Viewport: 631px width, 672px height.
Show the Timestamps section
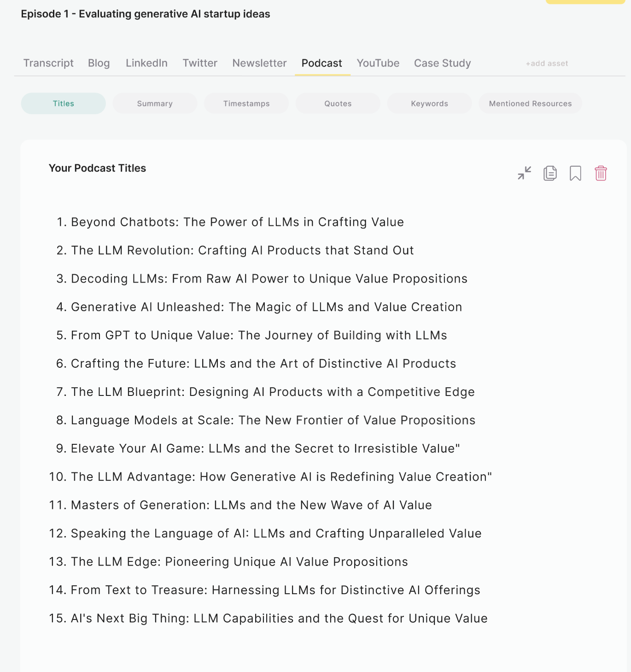pos(246,104)
